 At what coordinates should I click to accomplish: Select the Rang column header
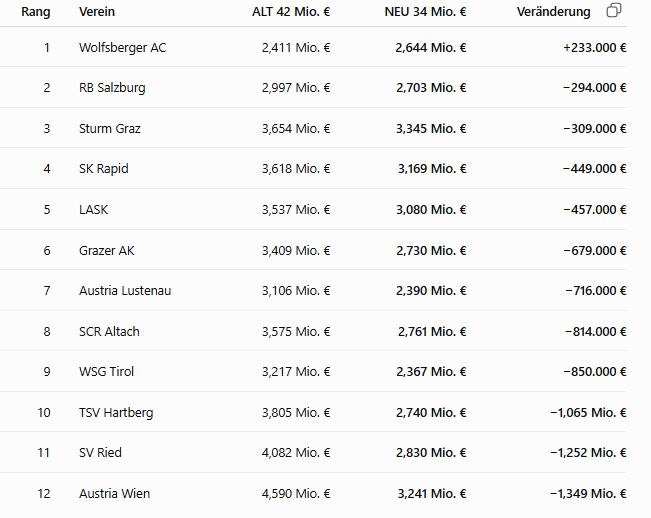36,12
